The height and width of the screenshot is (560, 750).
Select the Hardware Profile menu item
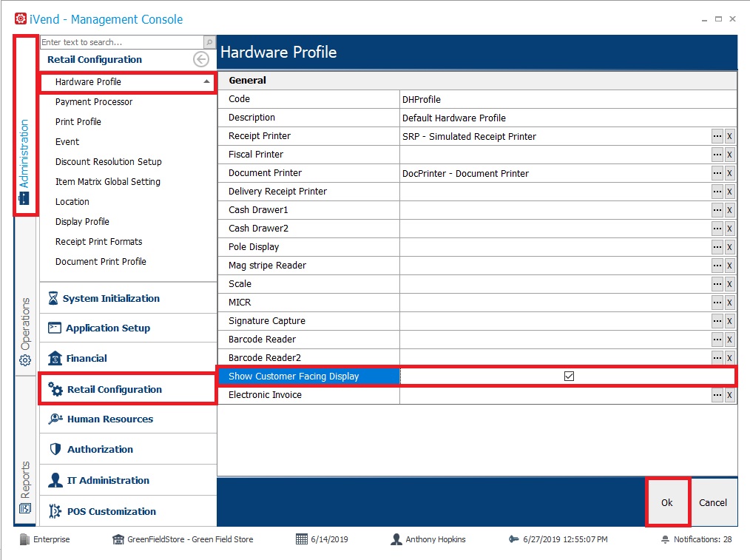[128, 82]
